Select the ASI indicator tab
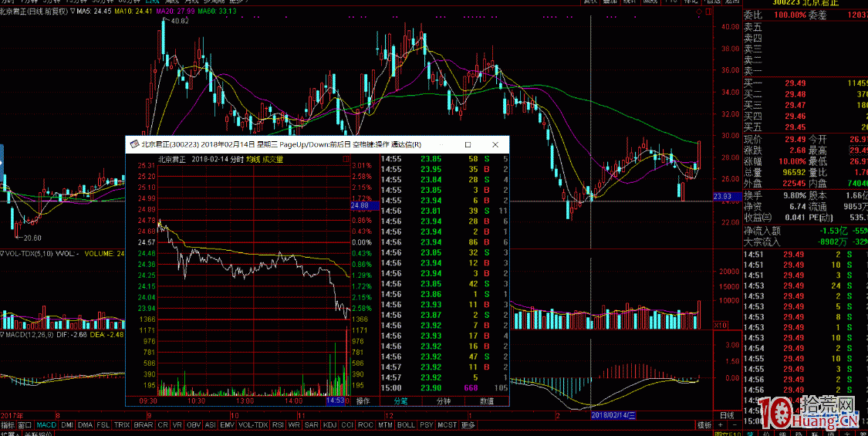The height and width of the screenshot is (436, 868). (211, 425)
